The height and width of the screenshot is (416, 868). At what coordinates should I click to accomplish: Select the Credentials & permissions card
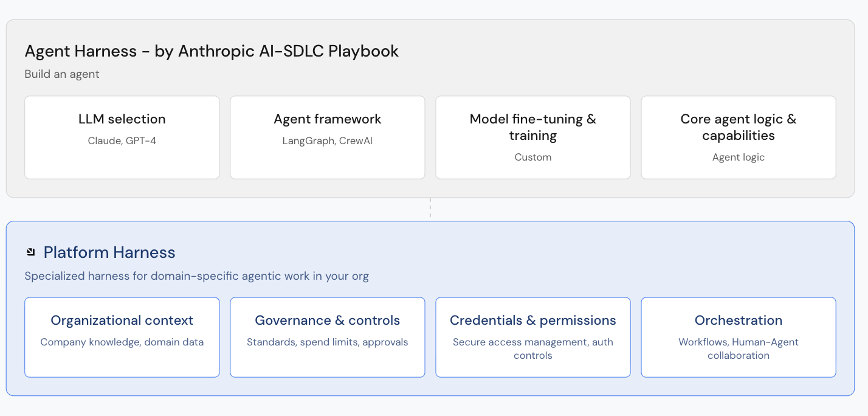tap(533, 338)
